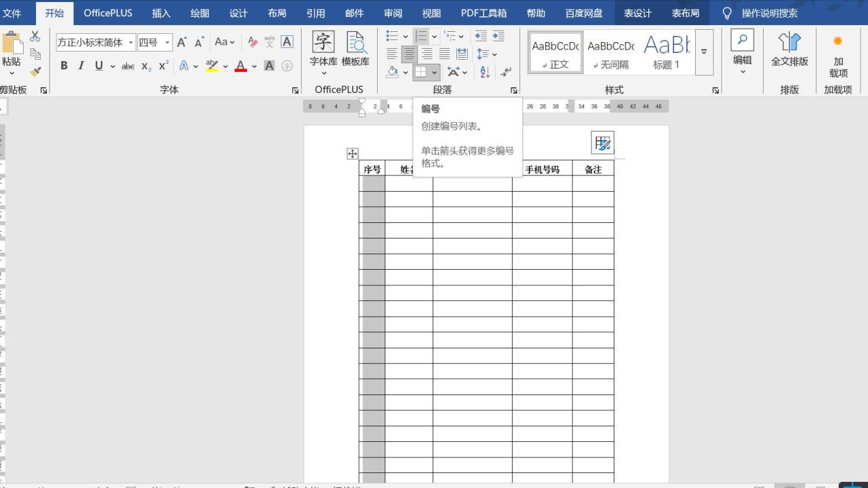Apply italic formatting
Image resolution: width=868 pixels, height=488 pixels.
coord(82,65)
